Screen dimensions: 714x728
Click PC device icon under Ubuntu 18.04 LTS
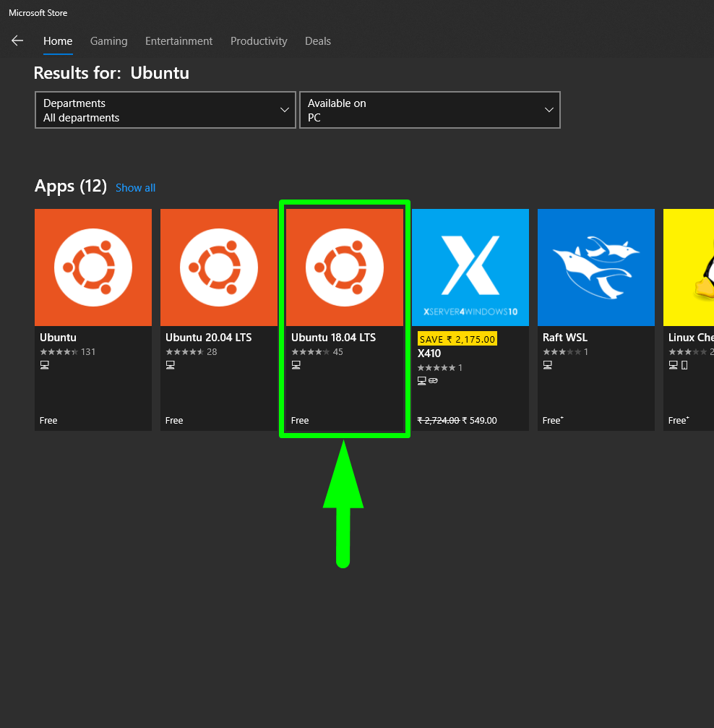tap(296, 365)
